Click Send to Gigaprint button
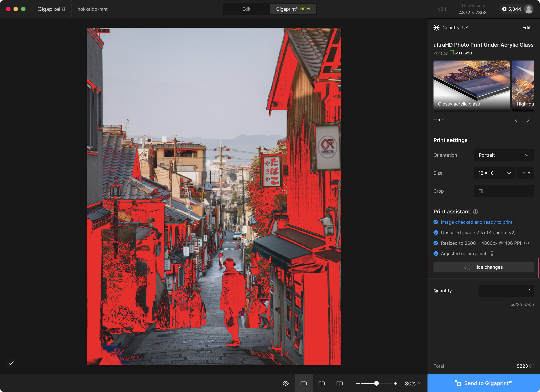The height and width of the screenshot is (392, 540). click(x=484, y=383)
